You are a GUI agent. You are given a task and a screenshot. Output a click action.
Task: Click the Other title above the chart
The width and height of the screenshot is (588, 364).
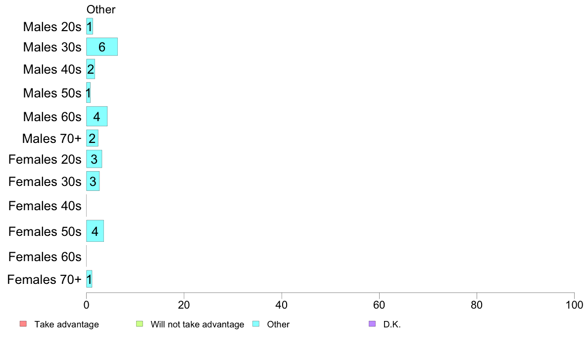point(101,9)
